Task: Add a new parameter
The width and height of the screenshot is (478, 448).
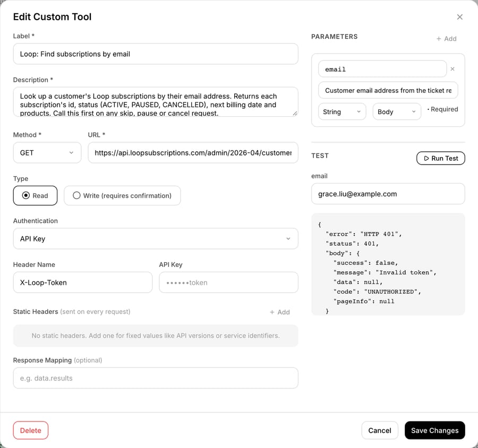Action: coord(446,39)
